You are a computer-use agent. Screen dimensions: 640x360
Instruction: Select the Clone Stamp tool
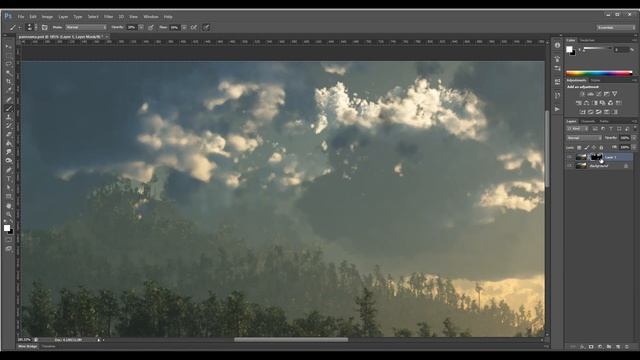pos(9,117)
